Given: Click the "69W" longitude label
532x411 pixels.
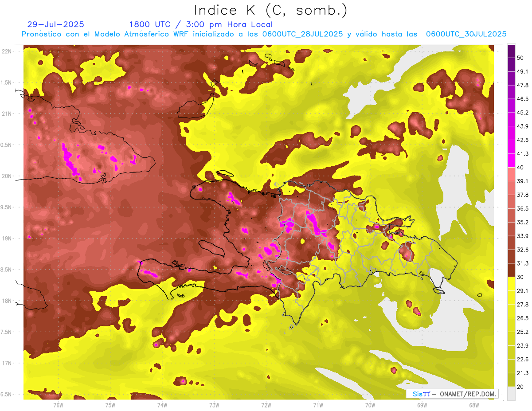Looking at the screenshot, I should click(x=422, y=405).
